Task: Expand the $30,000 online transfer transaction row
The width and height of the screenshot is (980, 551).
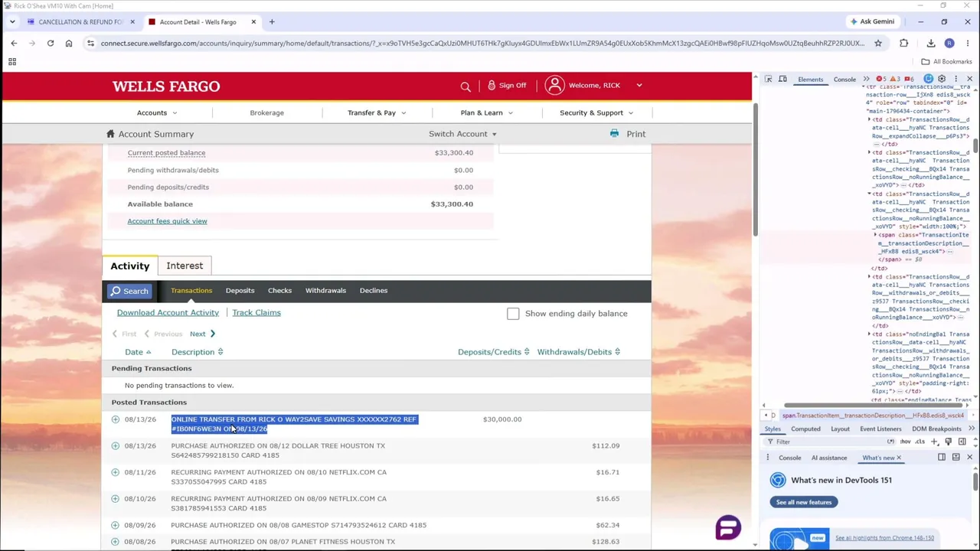Action: [x=116, y=419]
